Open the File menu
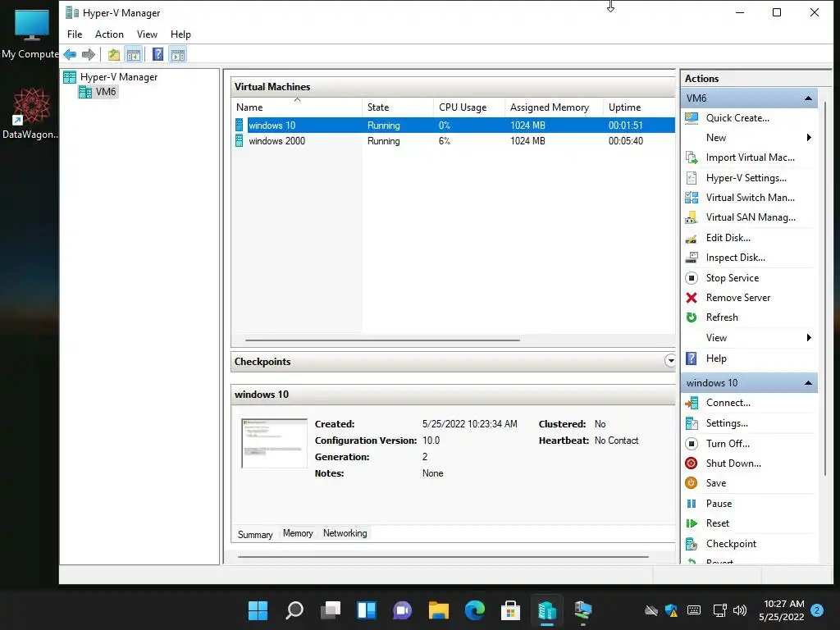This screenshot has height=630, width=840. coord(75,34)
